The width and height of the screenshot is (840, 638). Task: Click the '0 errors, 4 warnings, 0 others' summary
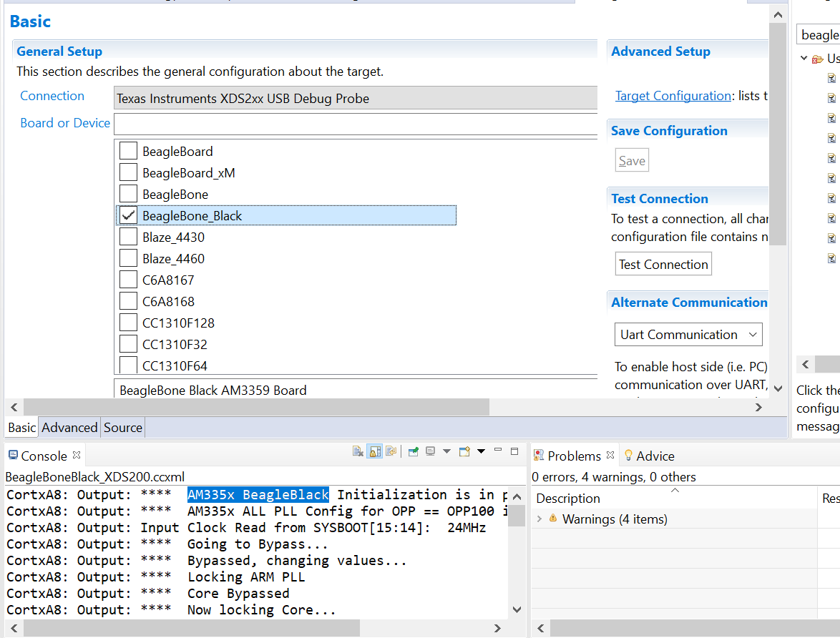(614, 477)
